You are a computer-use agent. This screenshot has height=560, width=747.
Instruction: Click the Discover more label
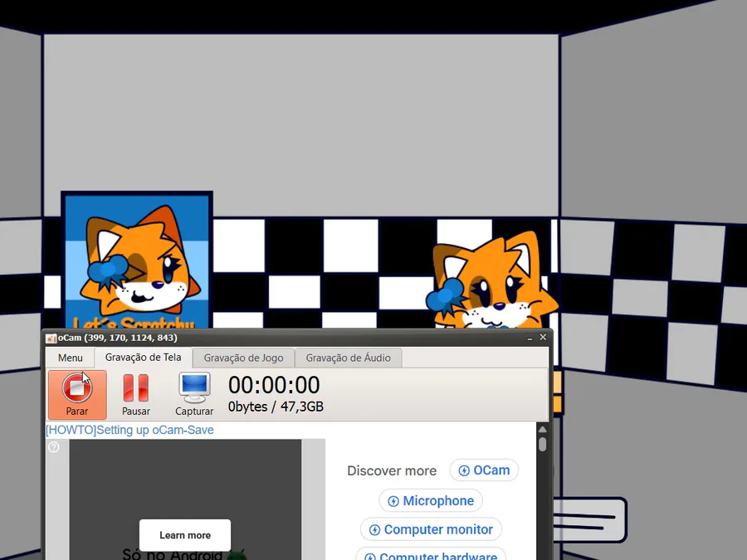[x=392, y=471]
